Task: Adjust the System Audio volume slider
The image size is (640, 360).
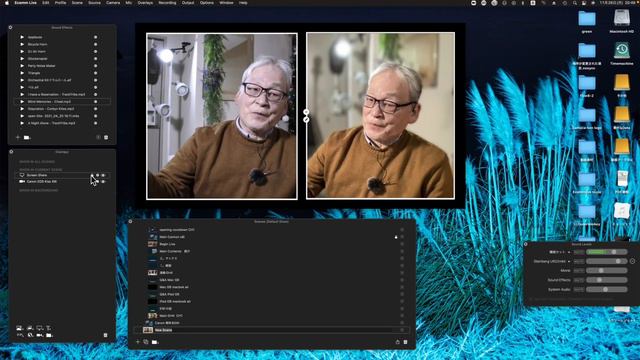Action: pos(607,289)
